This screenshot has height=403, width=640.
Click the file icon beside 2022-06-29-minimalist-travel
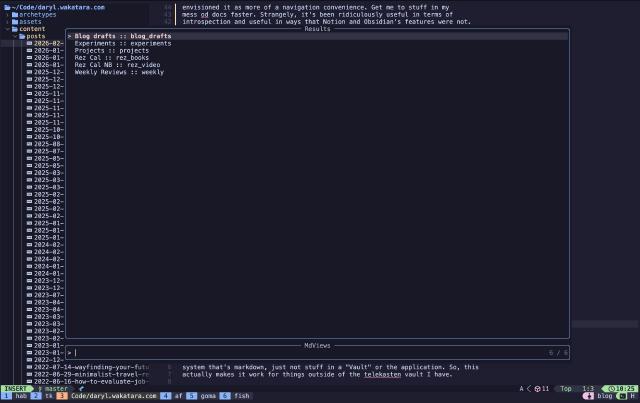tap(29, 374)
